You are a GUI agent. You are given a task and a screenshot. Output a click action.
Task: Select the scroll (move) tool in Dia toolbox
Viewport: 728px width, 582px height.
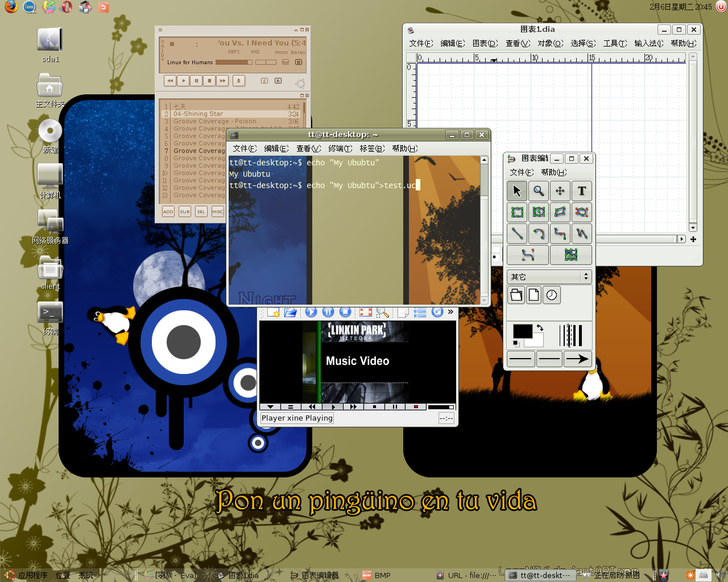560,191
